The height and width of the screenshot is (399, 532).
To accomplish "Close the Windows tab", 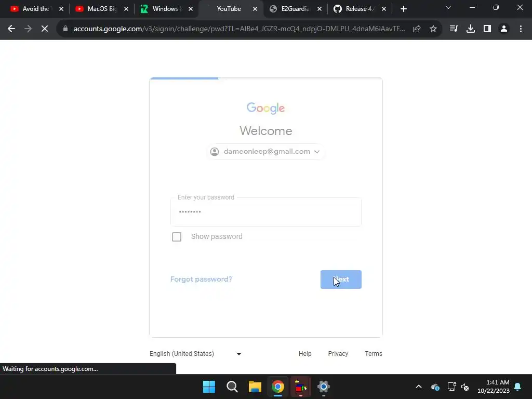I will pyautogui.click(x=191, y=9).
